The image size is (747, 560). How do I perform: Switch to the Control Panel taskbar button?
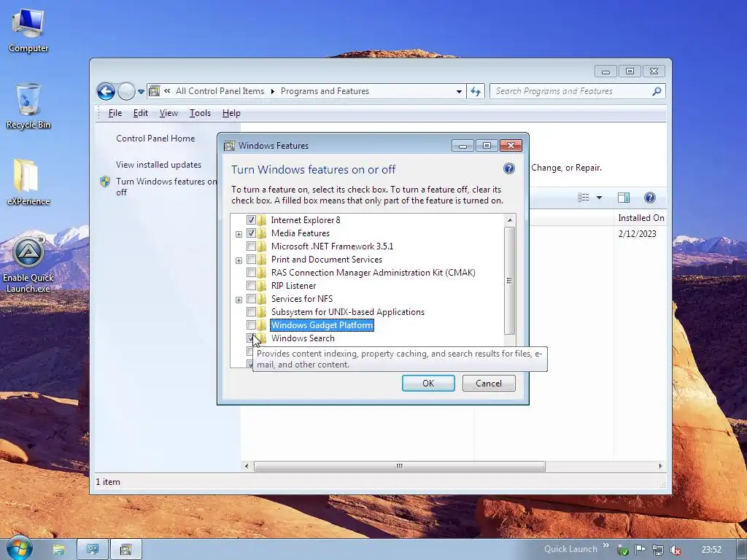point(93,550)
